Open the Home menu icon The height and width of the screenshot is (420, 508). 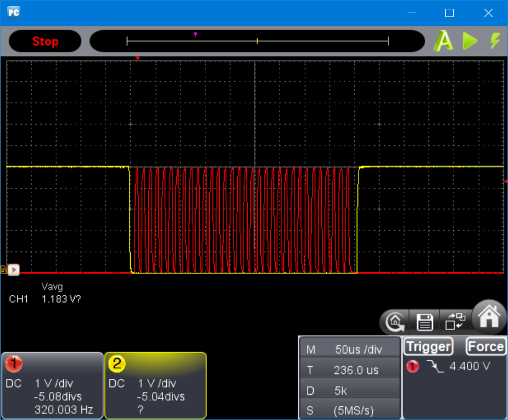pos(488,317)
